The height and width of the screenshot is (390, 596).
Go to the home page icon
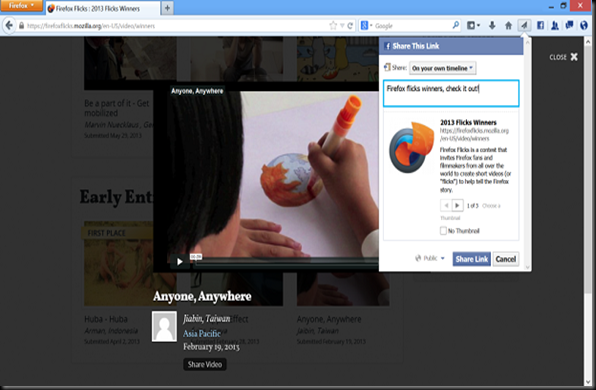pos(508,25)
